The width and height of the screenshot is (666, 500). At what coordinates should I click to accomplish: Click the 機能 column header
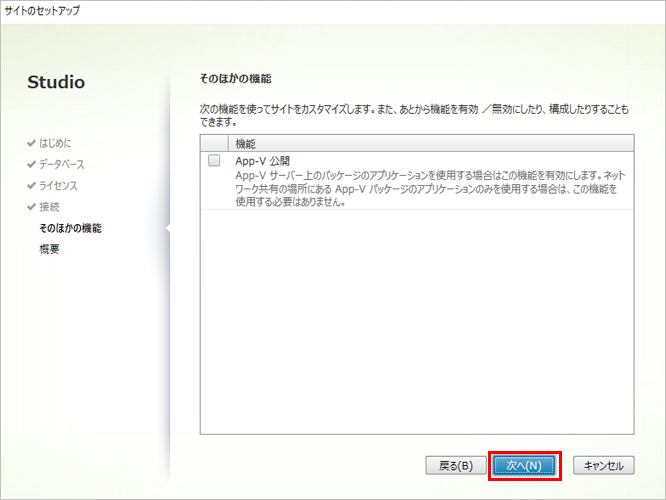pos(245,143)
